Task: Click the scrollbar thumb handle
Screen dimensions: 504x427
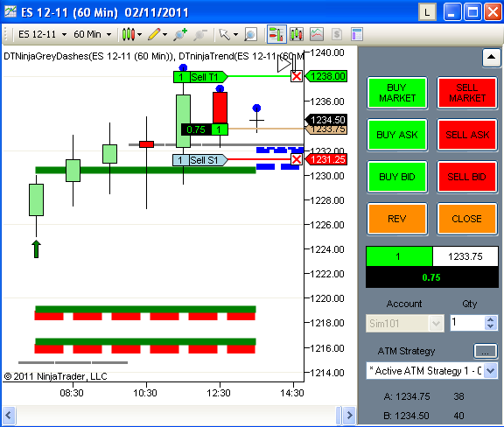Action: (x=339, y=415)
